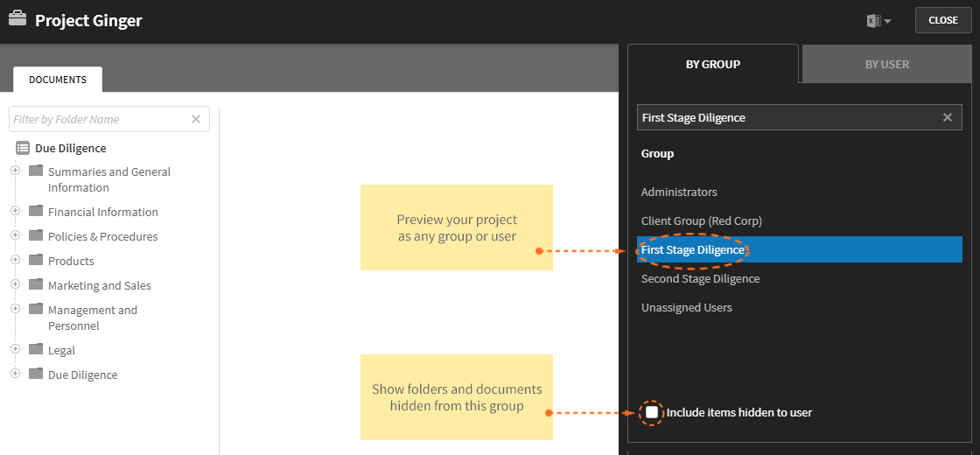Click the Legal folder icon

tap(36, 349)
